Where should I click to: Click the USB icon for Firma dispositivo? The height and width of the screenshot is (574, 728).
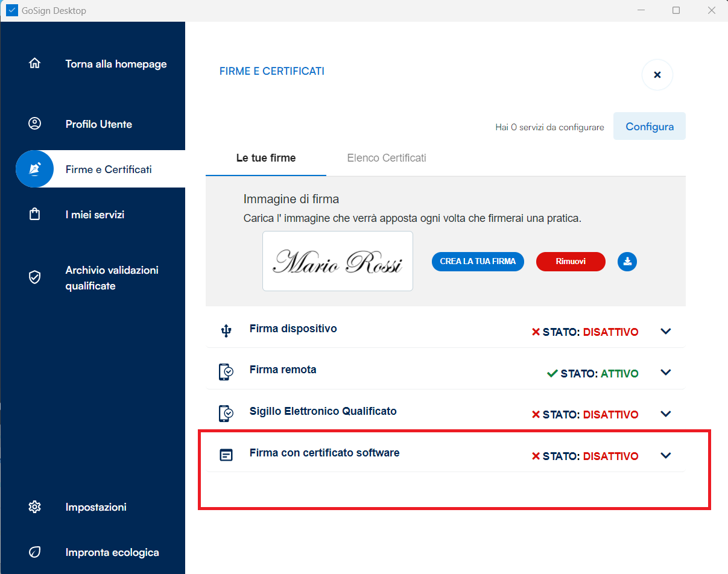coord(226,330)
